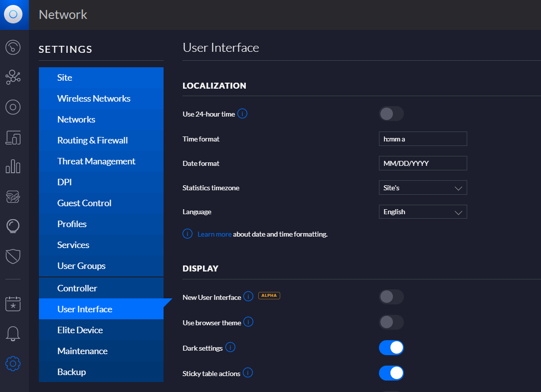Viewport: 541px width, 392px height.
Task: Go to Routing & Firewall settings
Action: coord(92,140)
